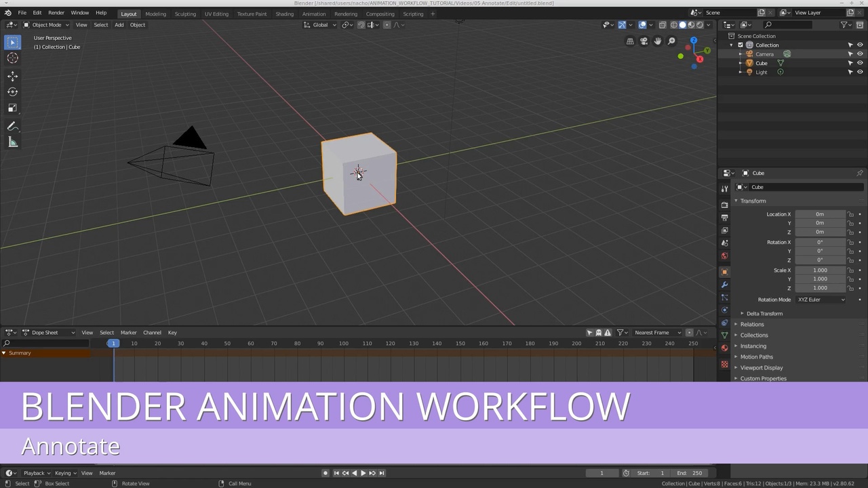Switch to wireframe viewport shading
Image resolution: width=868 pixels, height=488 pixels.
click(674, 25)
